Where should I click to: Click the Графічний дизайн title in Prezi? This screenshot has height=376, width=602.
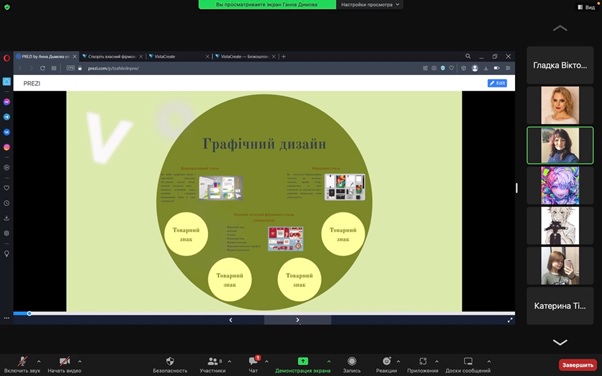[x=264, y=144]
